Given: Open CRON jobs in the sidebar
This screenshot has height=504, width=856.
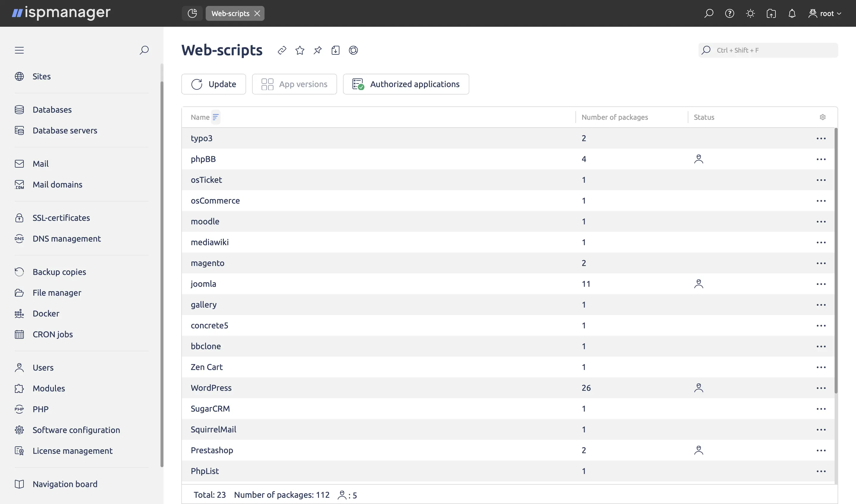Looking at the screenshot, I should 53,334.
